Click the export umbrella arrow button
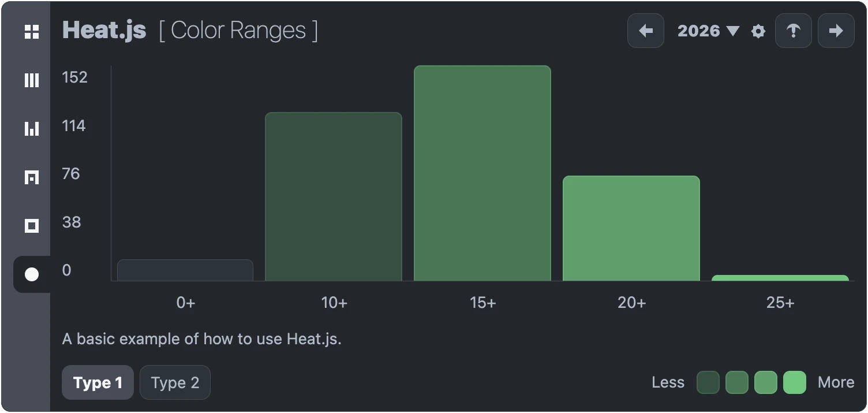 [x=794, y=31]
